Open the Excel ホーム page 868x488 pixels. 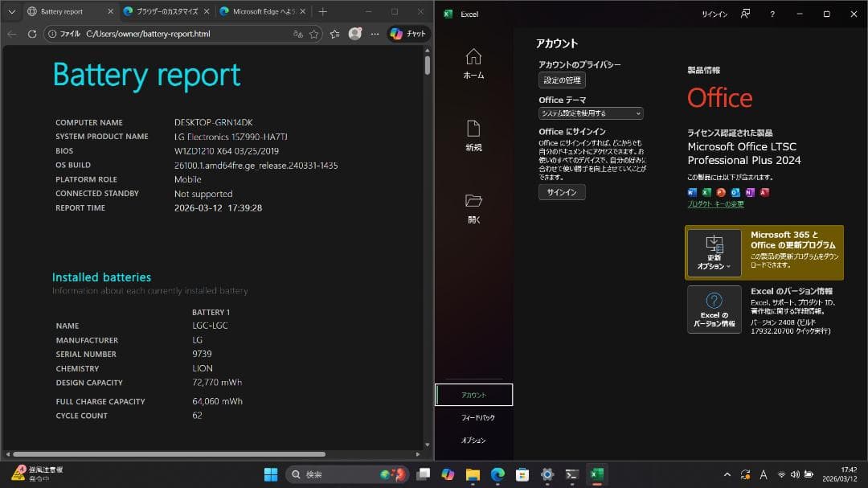coord(473,64)
